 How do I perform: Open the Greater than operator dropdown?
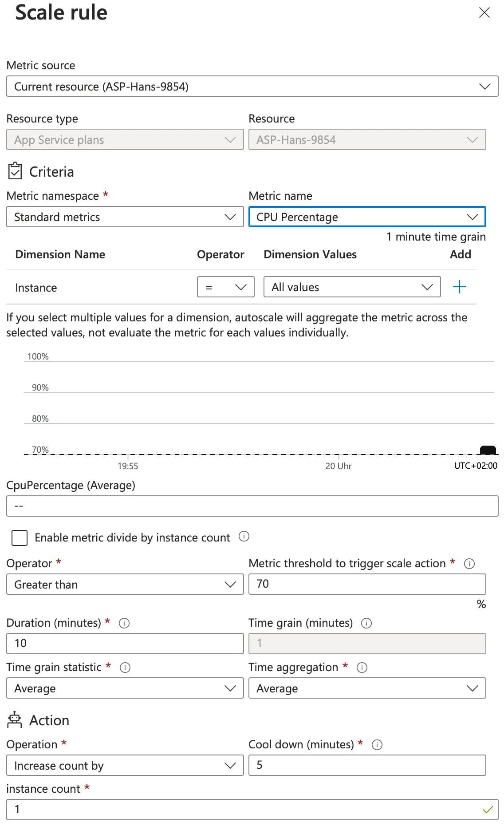(125, 585)
